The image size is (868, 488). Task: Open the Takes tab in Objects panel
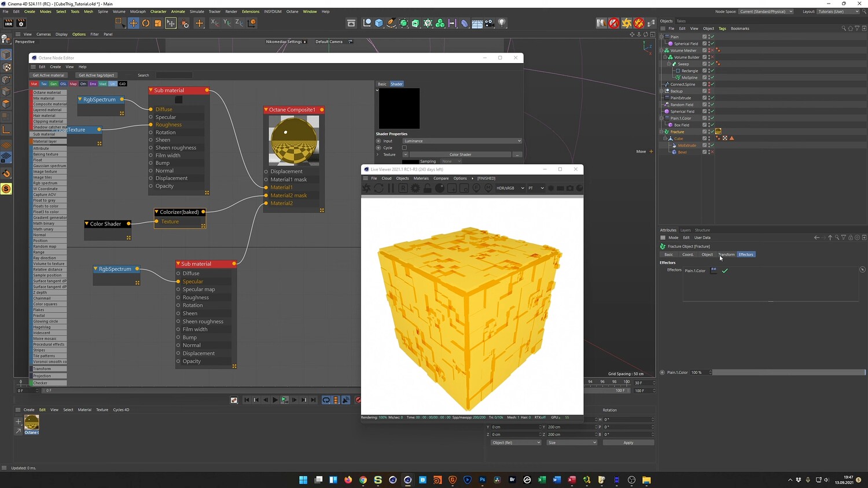click(x=681, y=21)
